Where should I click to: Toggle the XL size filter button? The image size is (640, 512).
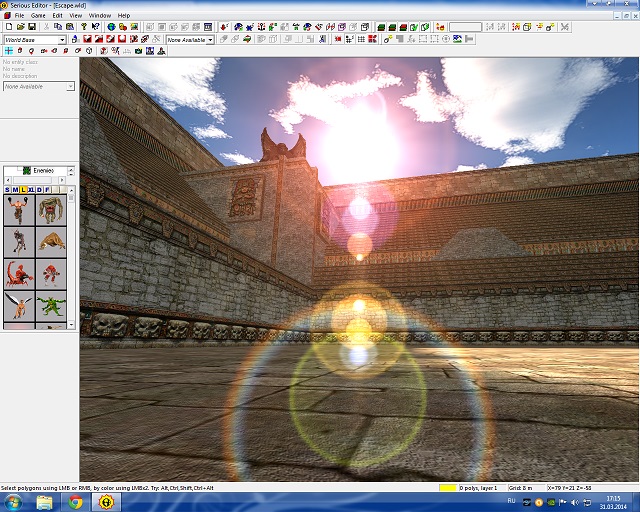(x=31, y=190)
